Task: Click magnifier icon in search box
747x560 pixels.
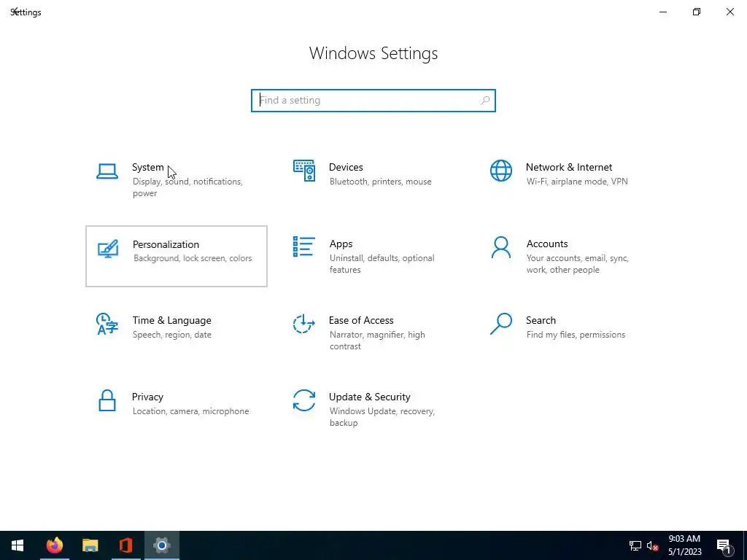Action: pyautogui.click(x=485, y=101)
